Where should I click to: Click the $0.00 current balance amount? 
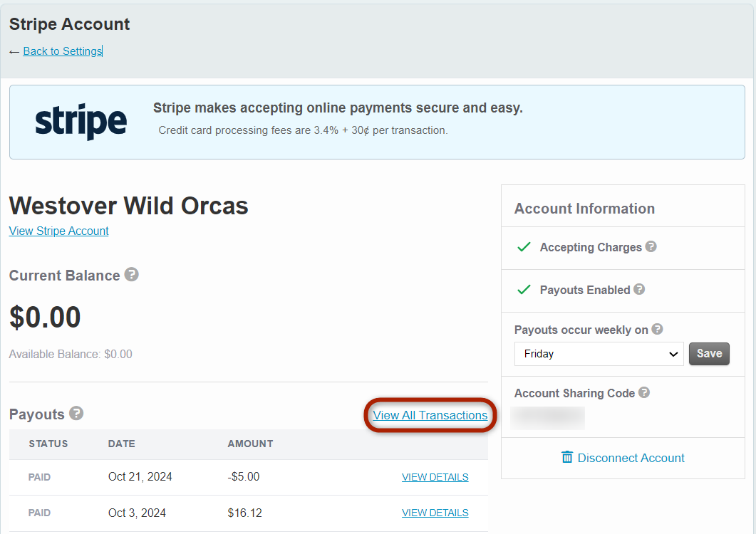coord(45,318)
